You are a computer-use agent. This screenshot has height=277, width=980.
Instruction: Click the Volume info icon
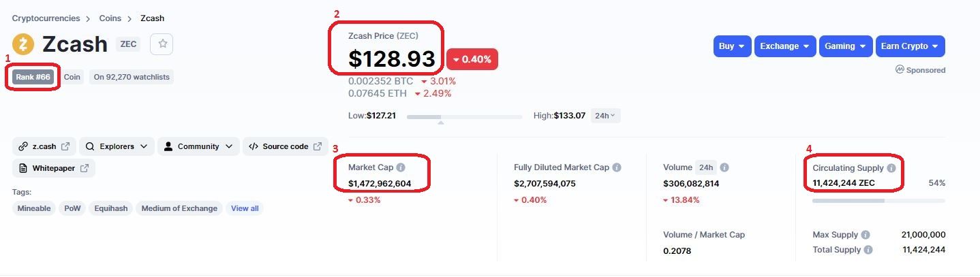coord(724,167)
